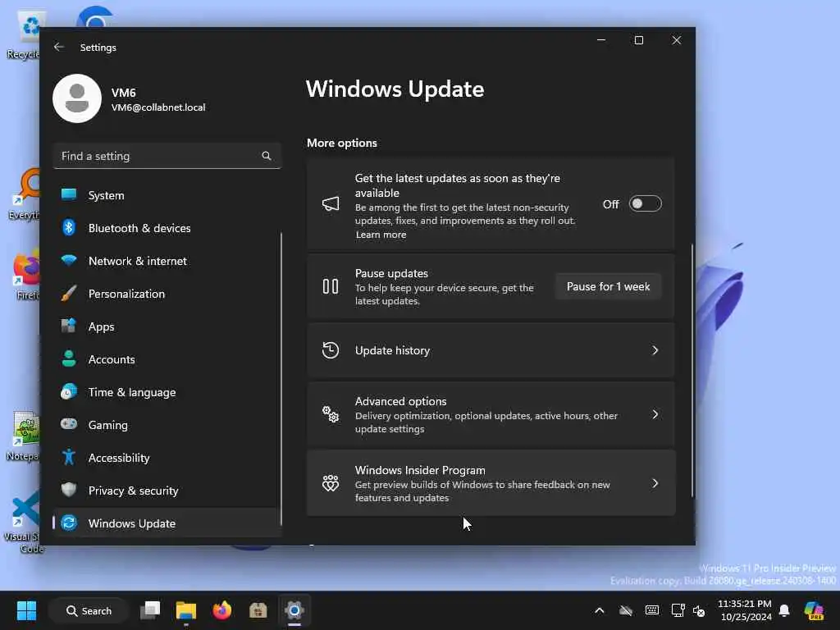
Task: Click the magnifier icon in Find a setting
Action: 267,156
